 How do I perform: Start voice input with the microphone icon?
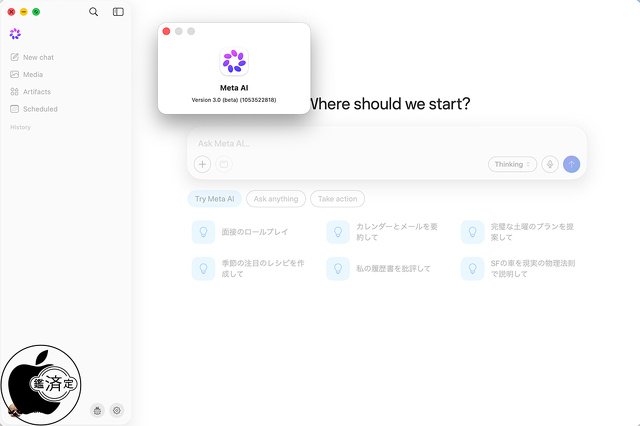[550, 164]
